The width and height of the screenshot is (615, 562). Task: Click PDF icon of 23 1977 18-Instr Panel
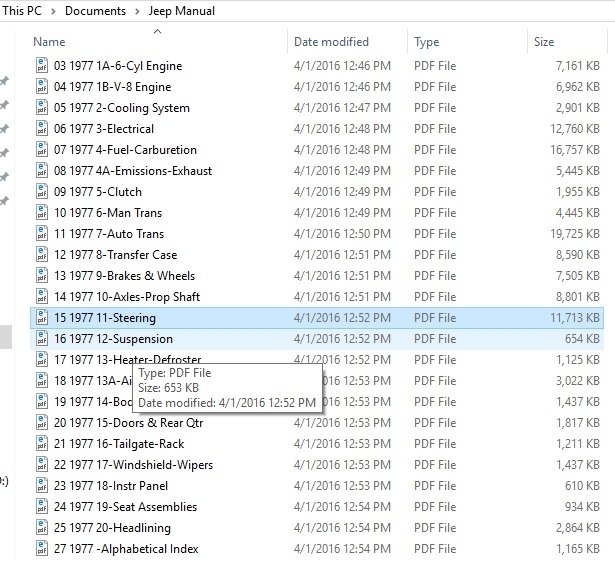point(42,485)
